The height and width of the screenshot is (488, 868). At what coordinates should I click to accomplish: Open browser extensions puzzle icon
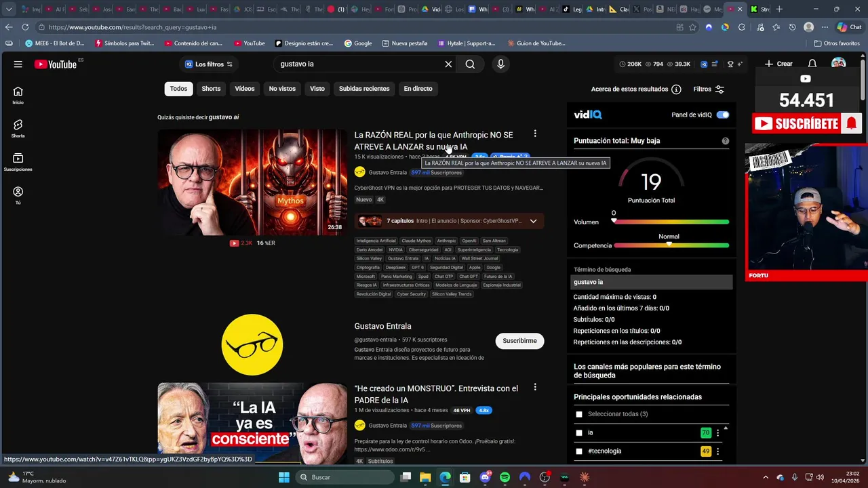point(741,27)
